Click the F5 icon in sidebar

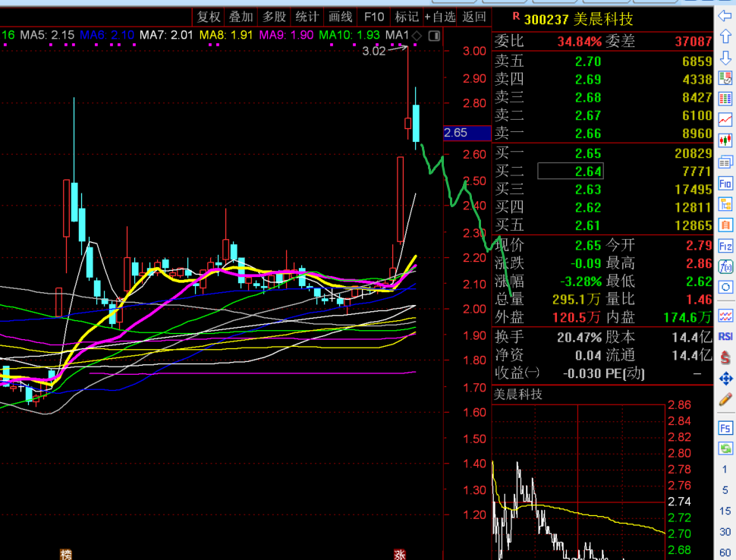point(725,428)
